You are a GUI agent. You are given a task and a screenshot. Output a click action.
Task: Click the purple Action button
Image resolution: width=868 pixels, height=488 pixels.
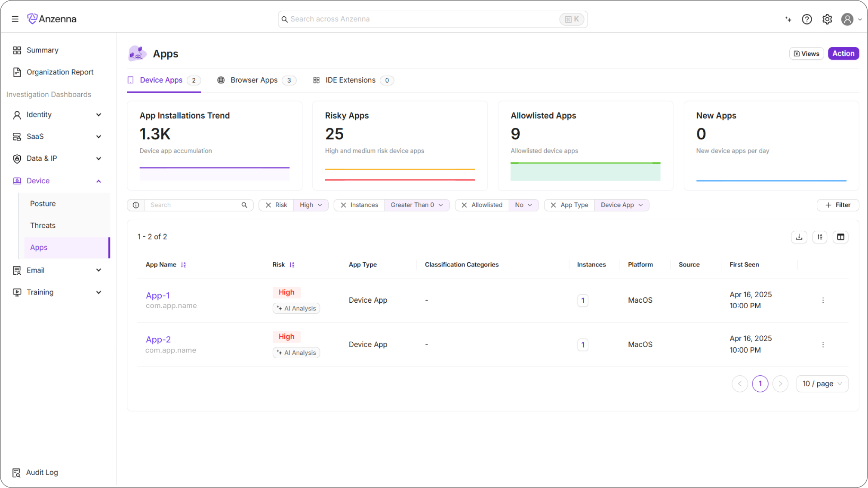coord(843,53)
